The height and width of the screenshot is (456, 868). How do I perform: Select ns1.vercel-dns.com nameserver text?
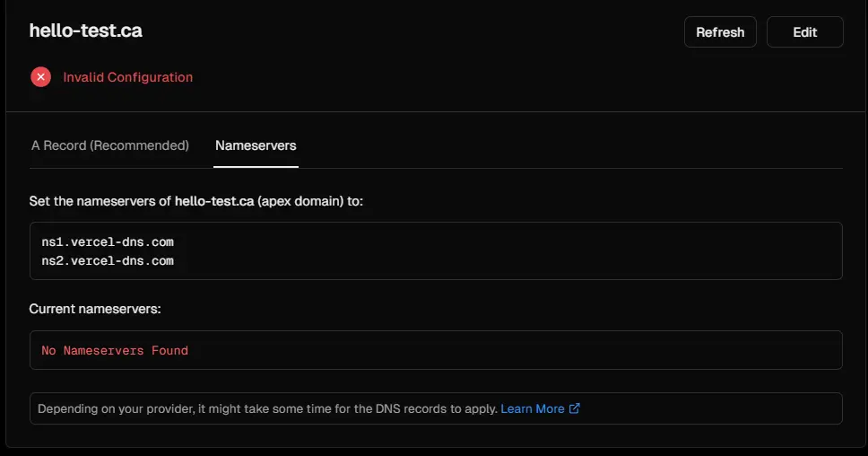pos(108,242)
